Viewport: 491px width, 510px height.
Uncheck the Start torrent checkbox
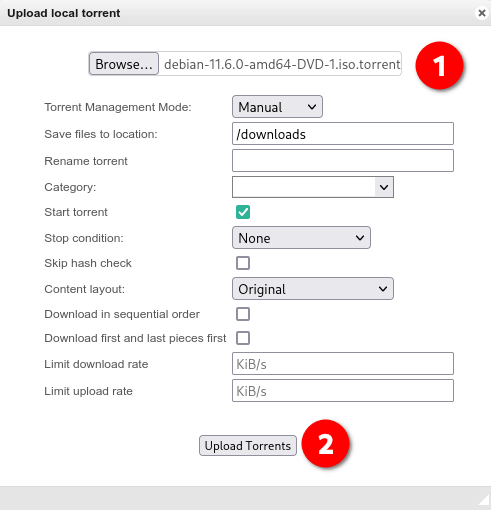click(x=243, y=212)
